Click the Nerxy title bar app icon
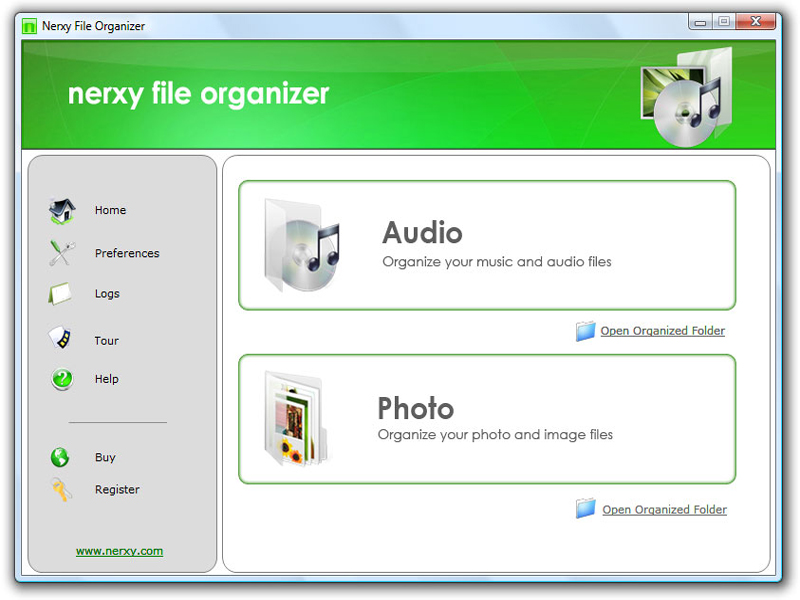This screenshot has height=600, width=800. (30, 26)
